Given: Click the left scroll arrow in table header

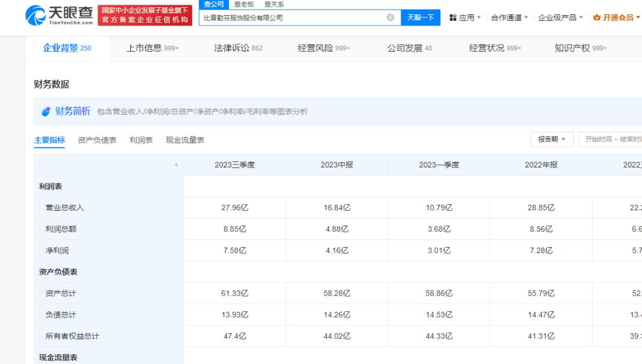Looking at the screenshot, I should coord(175,165).
